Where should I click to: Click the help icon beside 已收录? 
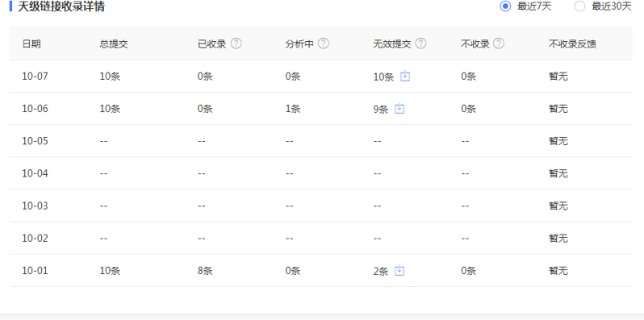pos(236,44)
